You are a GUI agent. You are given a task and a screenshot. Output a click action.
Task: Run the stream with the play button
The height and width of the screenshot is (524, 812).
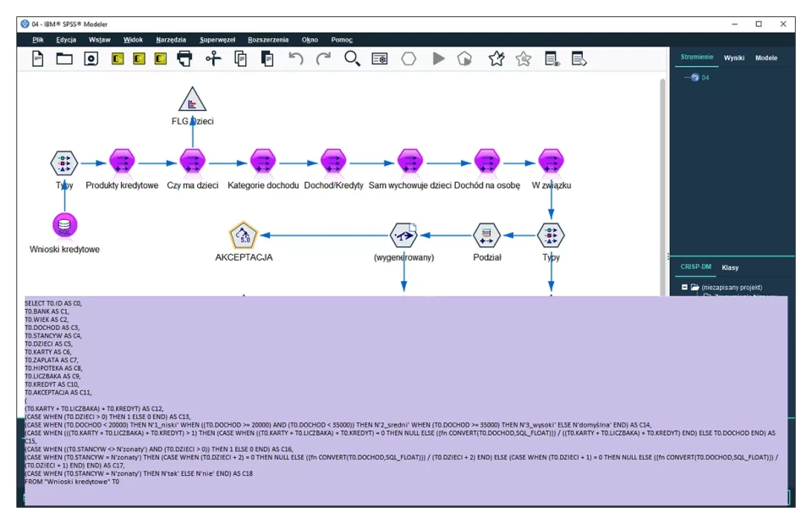pyautogui.click(x=438, y=59)
